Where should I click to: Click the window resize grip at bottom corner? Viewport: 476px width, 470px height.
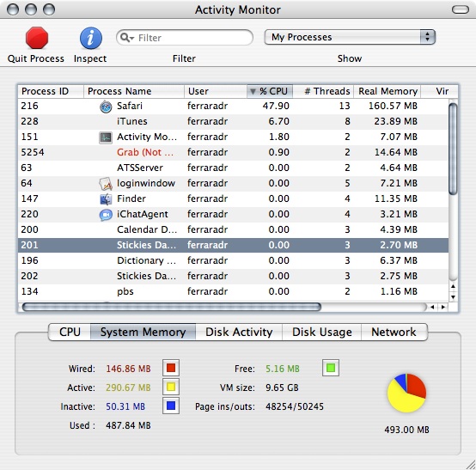471,465
